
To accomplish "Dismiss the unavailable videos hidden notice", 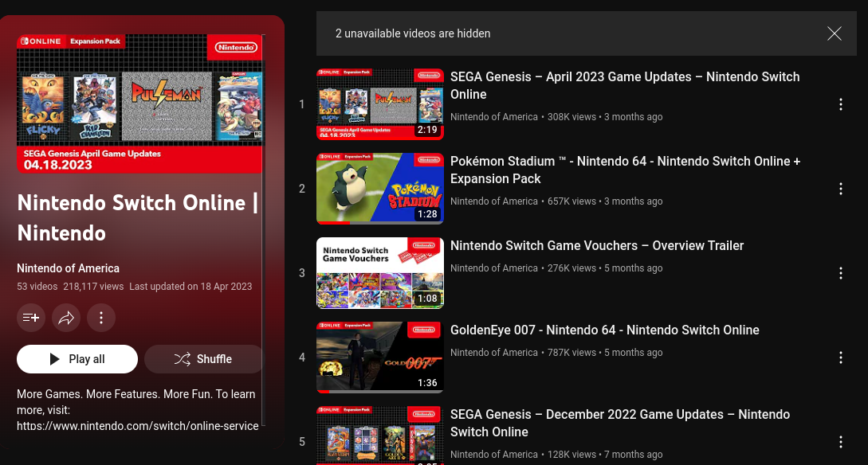I will (x=834, y=33).
